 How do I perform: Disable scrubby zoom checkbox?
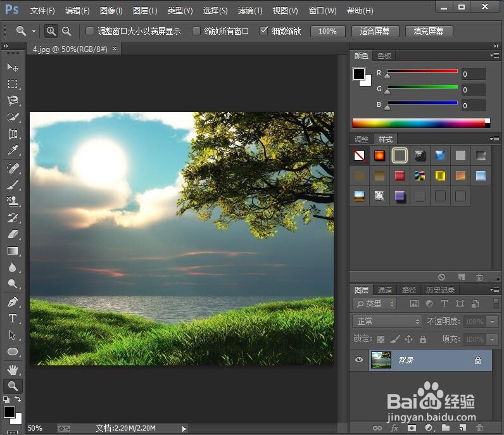(x=263, y=31)
